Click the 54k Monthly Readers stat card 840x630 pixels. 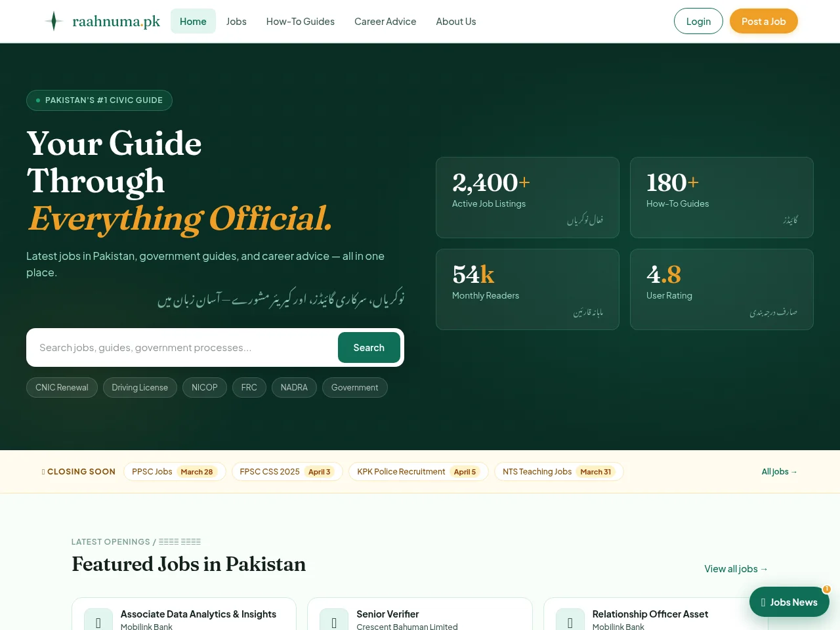click(528, 289)
